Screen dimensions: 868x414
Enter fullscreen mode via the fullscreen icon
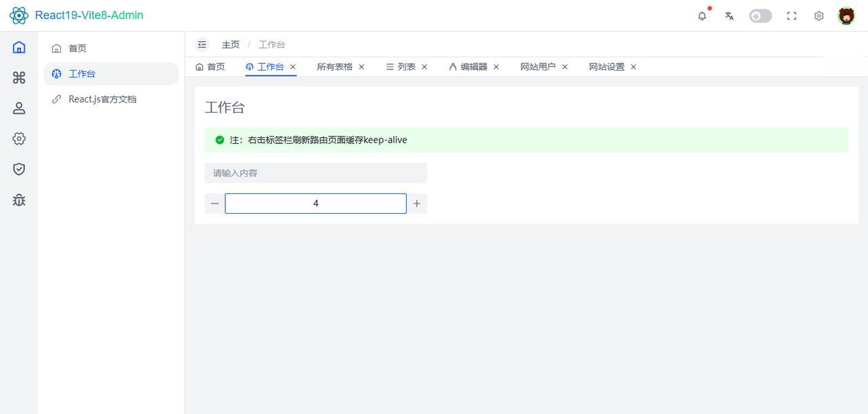click(x=791, y=16)
